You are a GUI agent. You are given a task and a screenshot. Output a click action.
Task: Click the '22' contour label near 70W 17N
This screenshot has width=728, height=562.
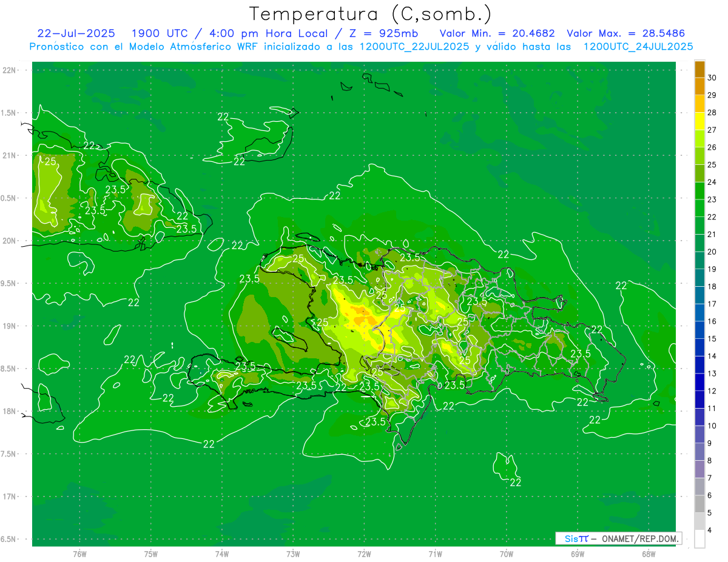point(516,483)
